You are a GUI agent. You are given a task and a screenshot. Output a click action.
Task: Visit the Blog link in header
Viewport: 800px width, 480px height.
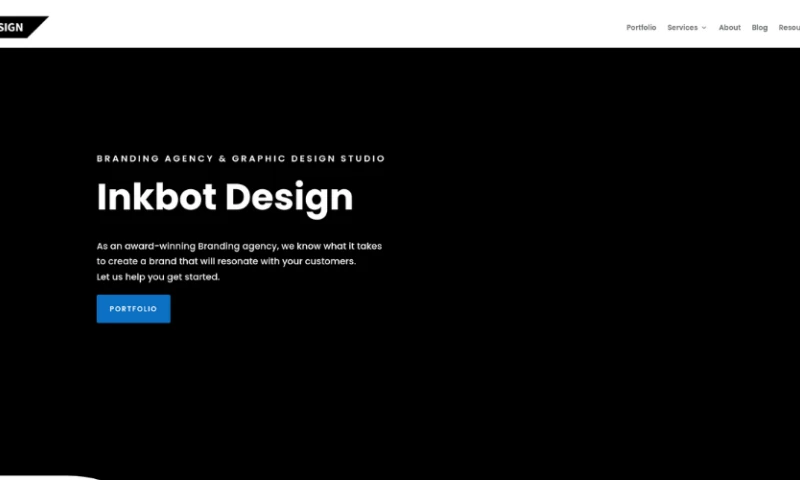(x=760, y=28)
